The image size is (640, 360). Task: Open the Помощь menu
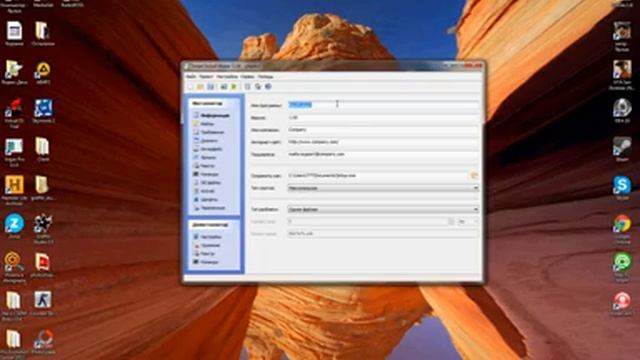265,76
